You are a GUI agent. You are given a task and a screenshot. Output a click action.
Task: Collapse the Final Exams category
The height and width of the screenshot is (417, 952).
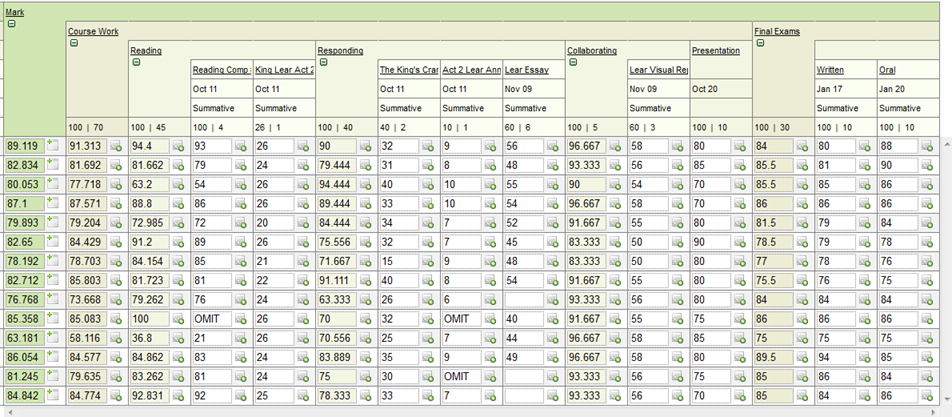point(760,43)
